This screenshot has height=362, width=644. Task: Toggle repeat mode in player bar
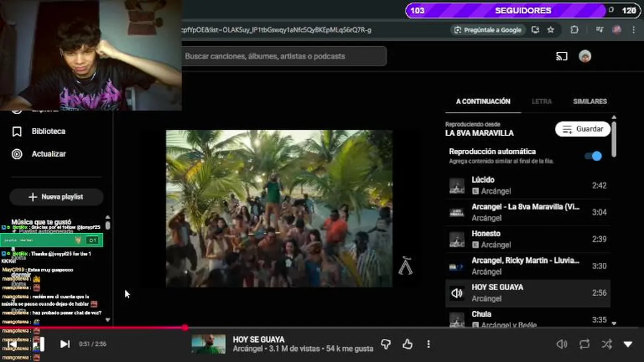pyautogui.click(x=584, y=344)
